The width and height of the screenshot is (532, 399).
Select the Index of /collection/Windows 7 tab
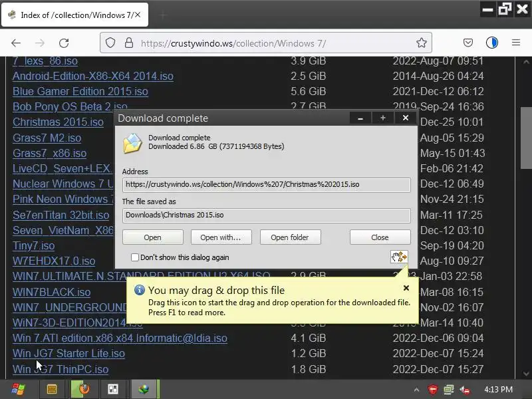(75, 15)
